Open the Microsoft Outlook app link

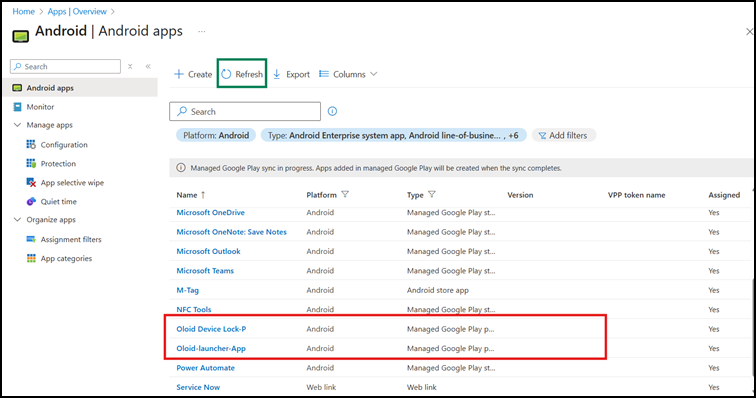pyautogui.click(x=208, y=251)
